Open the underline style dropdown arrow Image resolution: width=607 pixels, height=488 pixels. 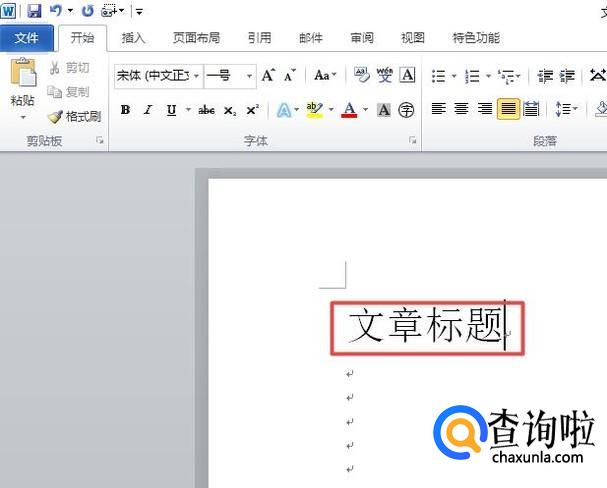click(188, 110)
